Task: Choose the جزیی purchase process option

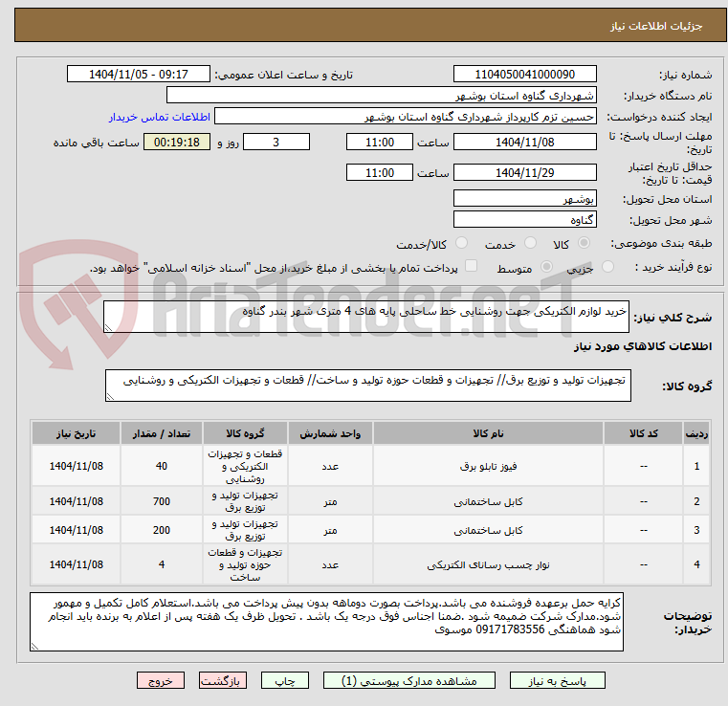Action: point(607,267)
